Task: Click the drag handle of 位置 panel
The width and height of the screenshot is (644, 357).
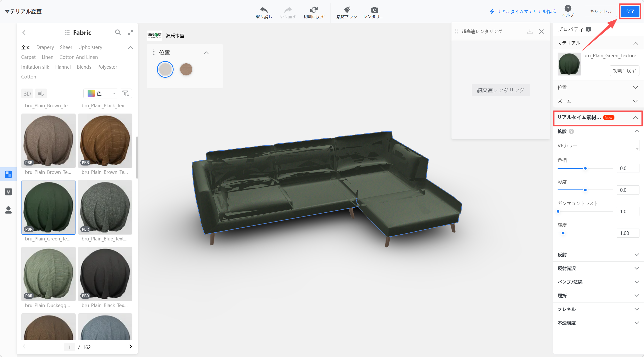Action: (154, 52)
